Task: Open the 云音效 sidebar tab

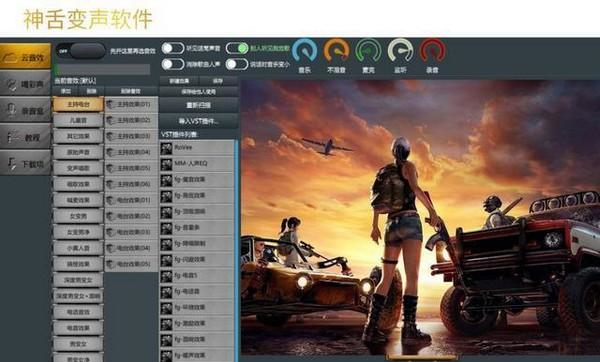Action: (25, 57)
